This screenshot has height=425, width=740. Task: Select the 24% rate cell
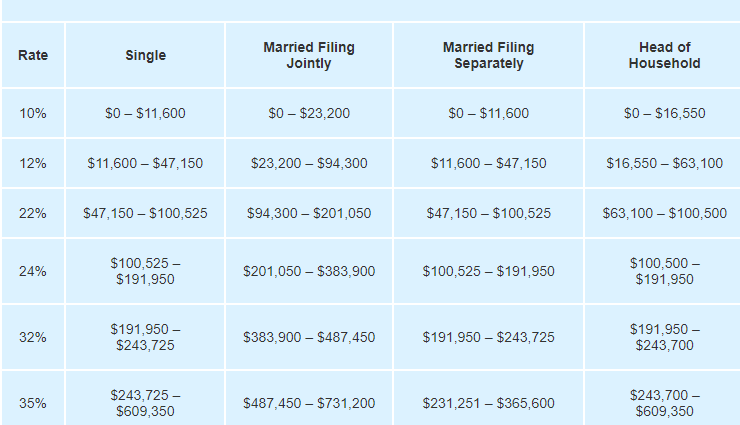(x=33, y=271)
